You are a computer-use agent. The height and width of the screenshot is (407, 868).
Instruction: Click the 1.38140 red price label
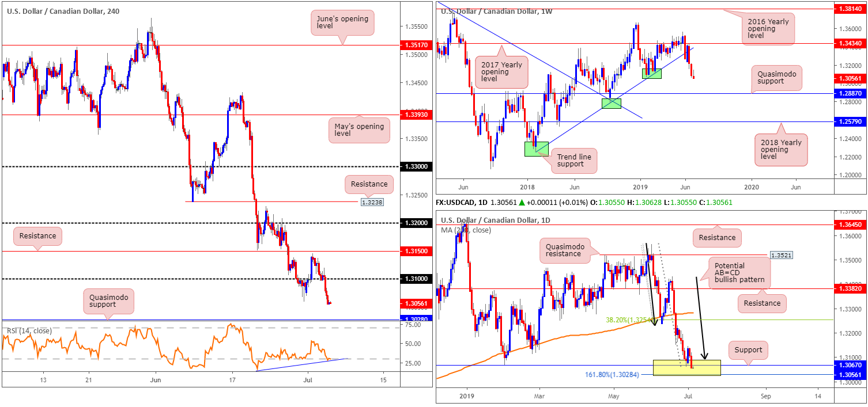coord(850,10)
